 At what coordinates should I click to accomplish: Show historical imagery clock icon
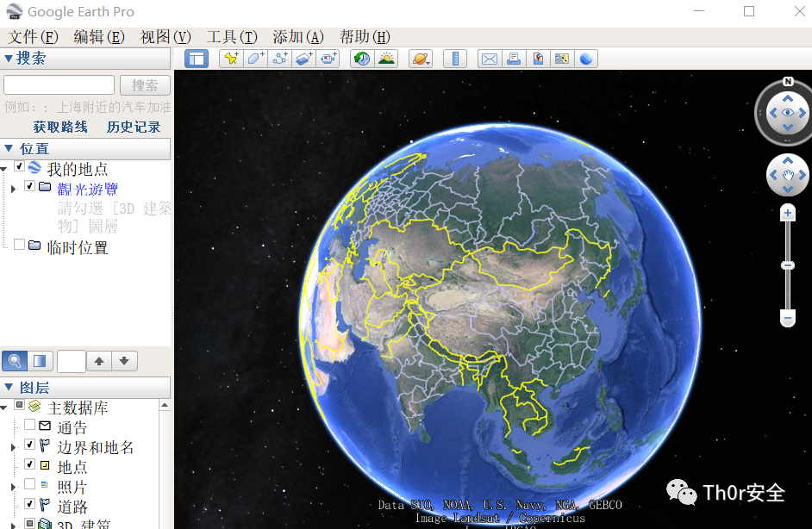pyautogui.click(x=362, y=59)
